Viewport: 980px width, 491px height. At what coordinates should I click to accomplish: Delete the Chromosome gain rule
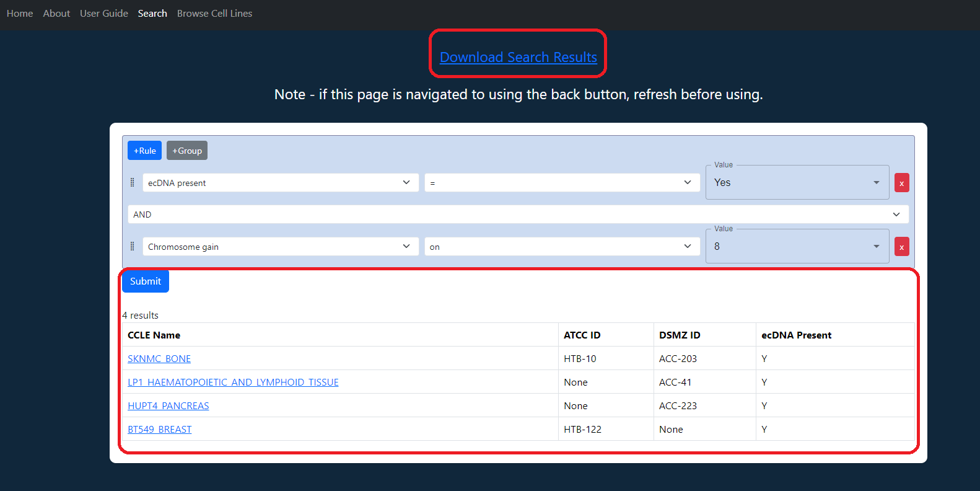tap(902, 247)
